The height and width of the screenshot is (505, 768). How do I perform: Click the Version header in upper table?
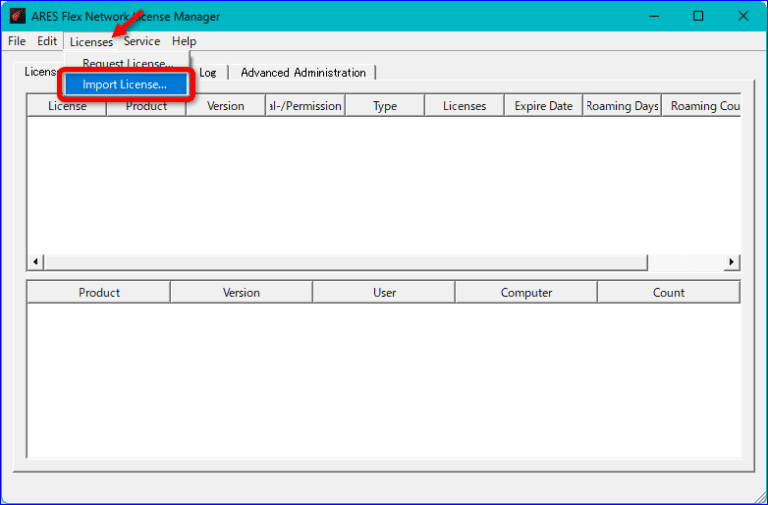coord(225,106)
